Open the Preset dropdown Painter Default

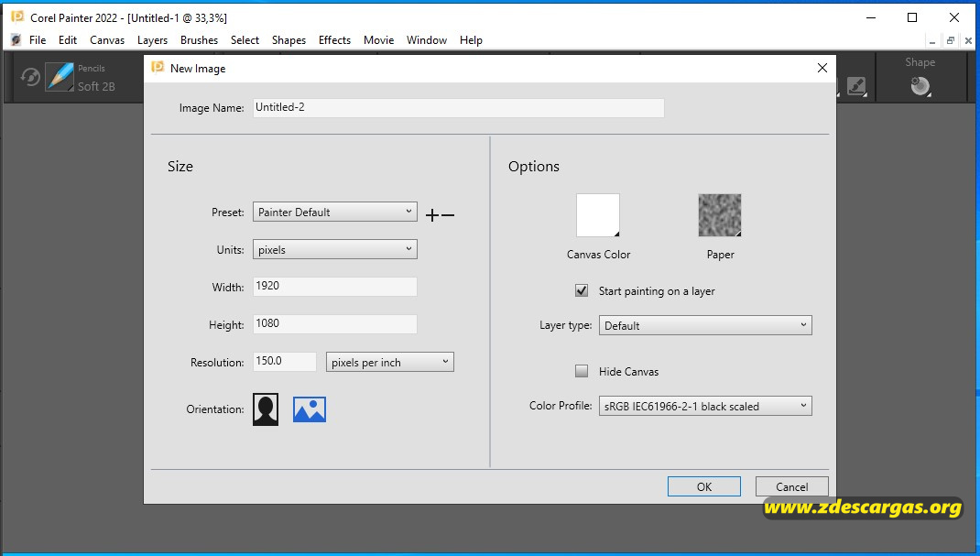[335, 212]
